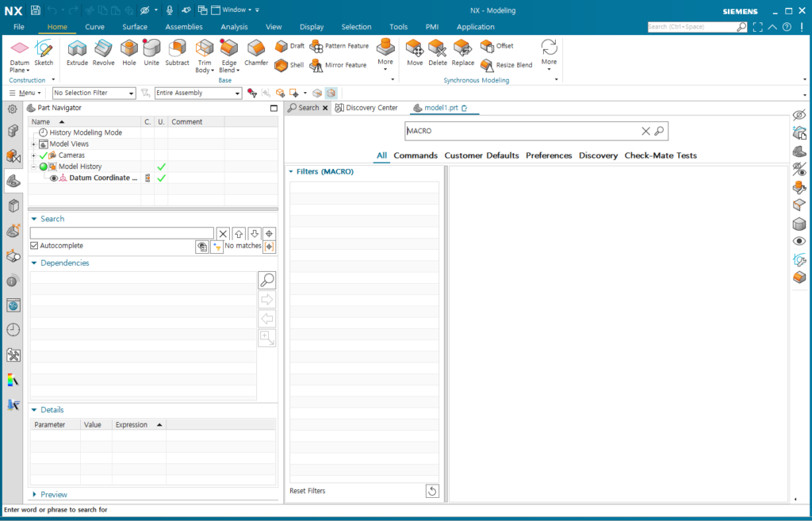Show Check-Mate Tests results
The height and width of the screenshot is (521, 812).
coord(661,155)
